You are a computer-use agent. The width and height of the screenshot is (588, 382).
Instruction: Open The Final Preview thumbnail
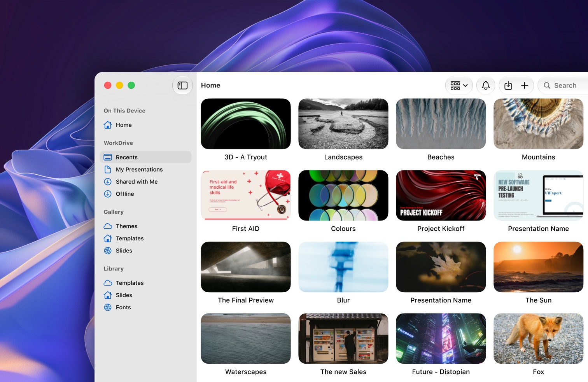(246, 267)
